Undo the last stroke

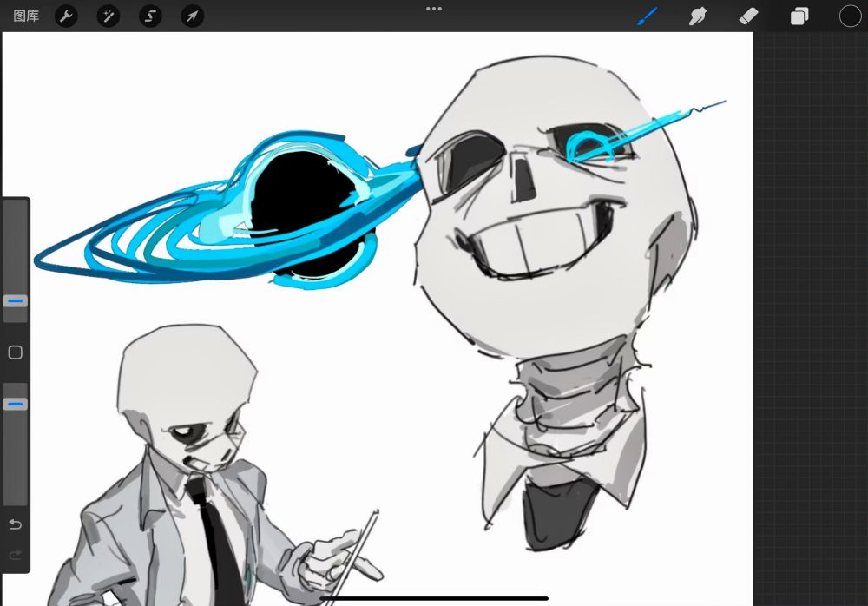[x=16, y=524]
